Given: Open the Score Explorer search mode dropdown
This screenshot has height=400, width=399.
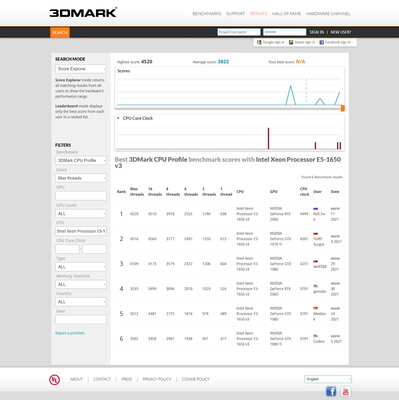Looking at the screenshot, I should pyautogui.click(x=81, y=69).
